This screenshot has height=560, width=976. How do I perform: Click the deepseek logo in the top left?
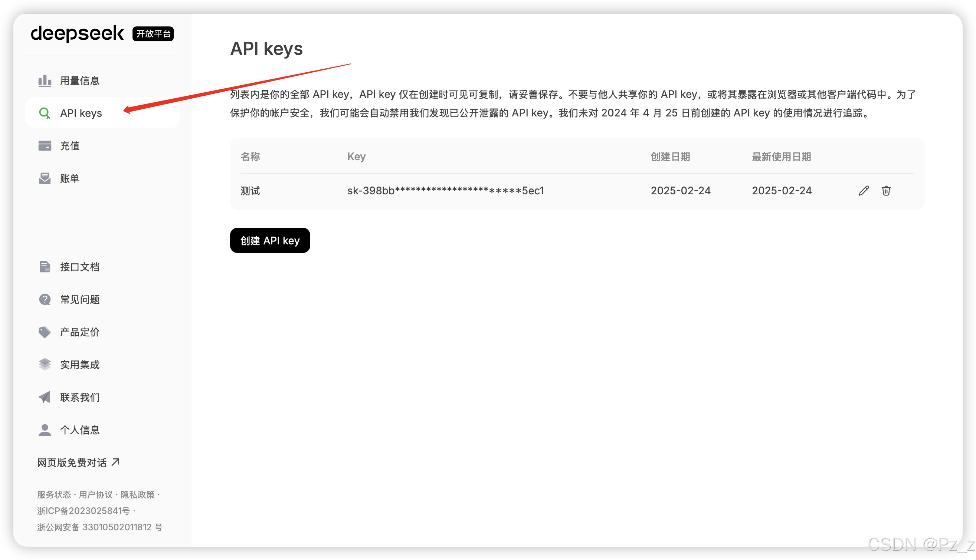[x=77, y=34]
